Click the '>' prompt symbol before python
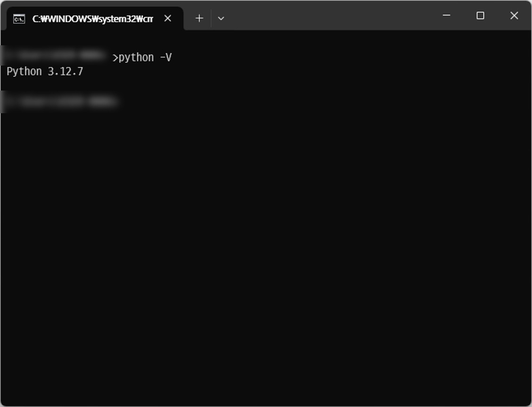The height and width of the screenshot is (407, 532). point(115,58)
